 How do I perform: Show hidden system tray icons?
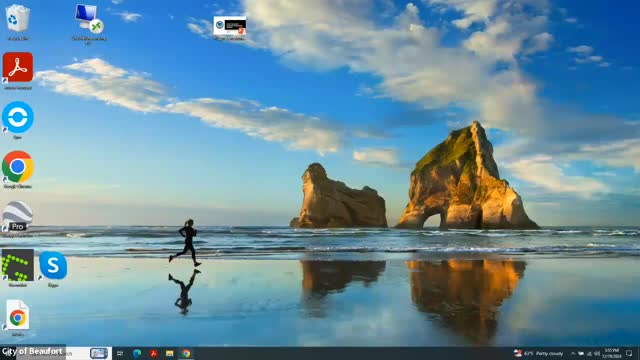(x=573, y=353)
